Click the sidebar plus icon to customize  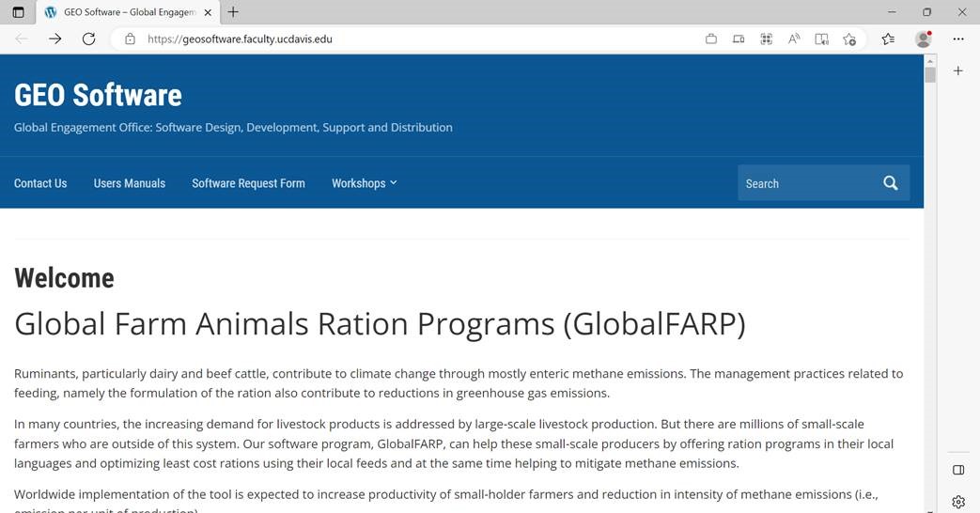pos(958,70)
